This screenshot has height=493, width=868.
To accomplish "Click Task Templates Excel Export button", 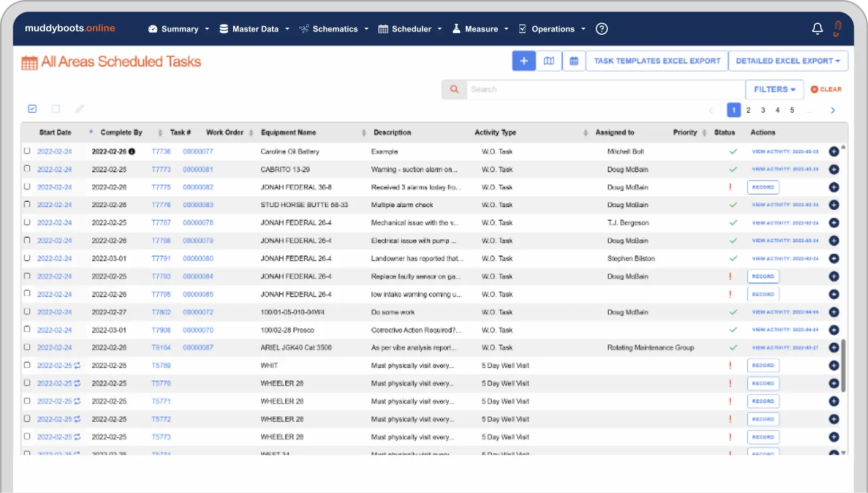I will (657, 61).
